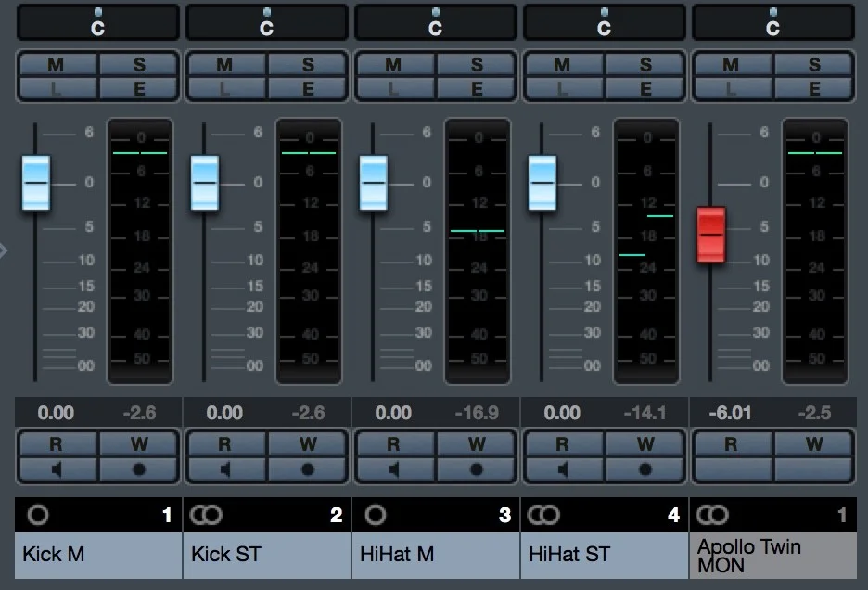Toggle the monitor speaker icon on HiHat M
This screenshot has height=590, width=868.
coord(395,469)
